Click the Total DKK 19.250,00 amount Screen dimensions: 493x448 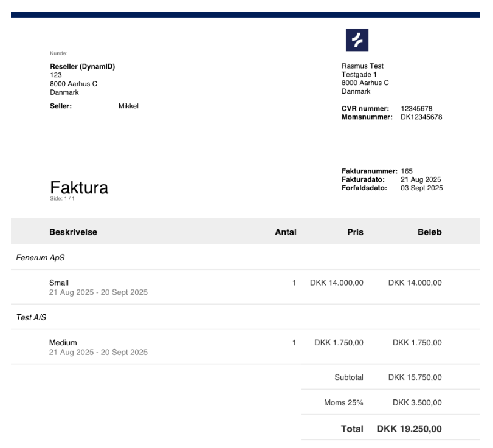tap(409, 429)
